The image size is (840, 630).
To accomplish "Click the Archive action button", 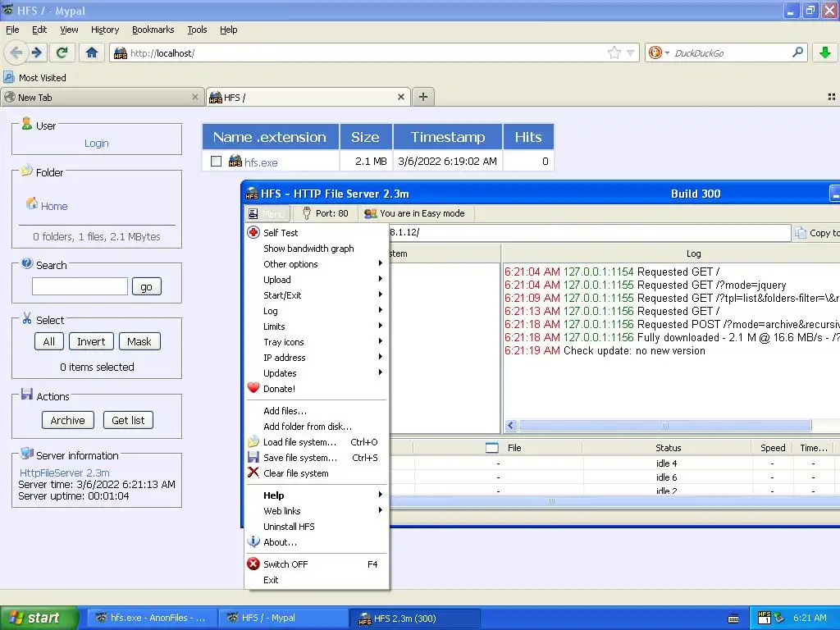I will click(68, 421).
